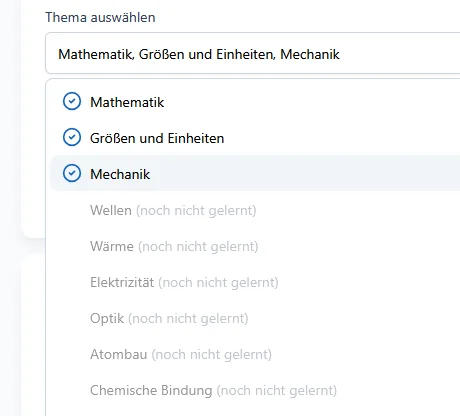The height and width of the screenshot is (416, 460).
Task: Select the disabled Wärme entry
Action: tap(255, 246)
